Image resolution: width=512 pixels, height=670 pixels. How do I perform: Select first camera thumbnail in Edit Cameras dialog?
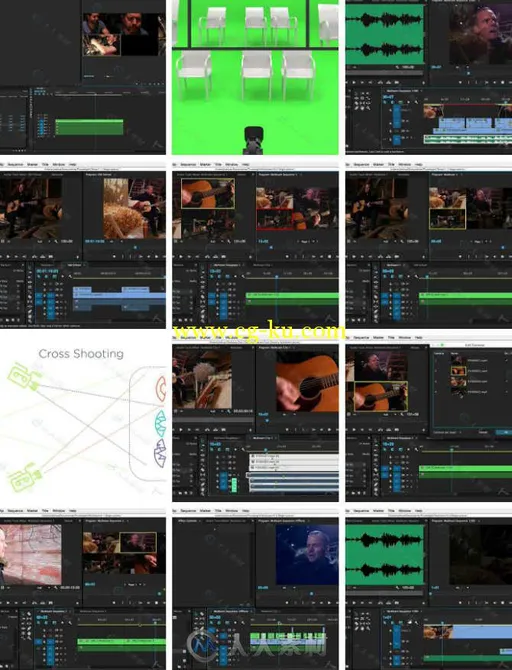pos(459,361)
